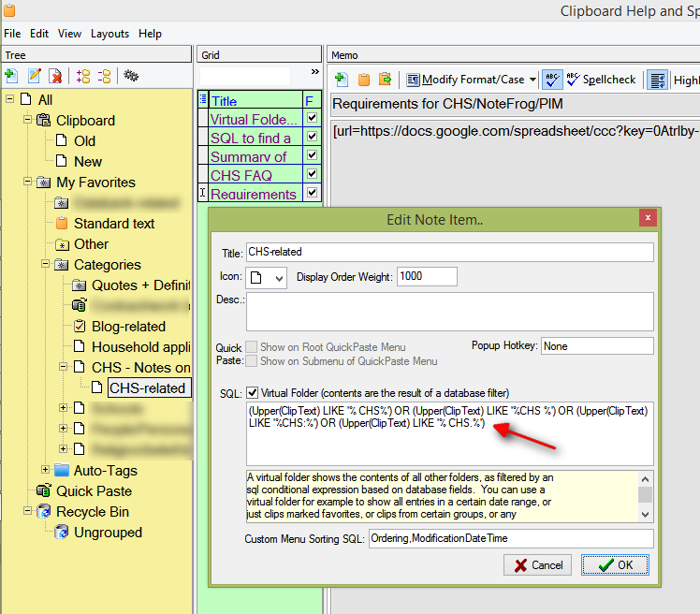Click the grid column selector icon beside Title
700x614 pixels.
click(203, 99)
